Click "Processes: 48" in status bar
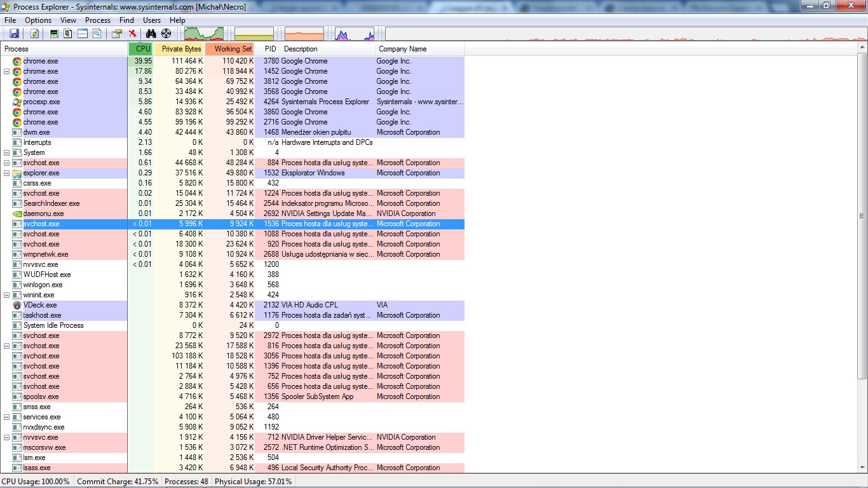 186,482
